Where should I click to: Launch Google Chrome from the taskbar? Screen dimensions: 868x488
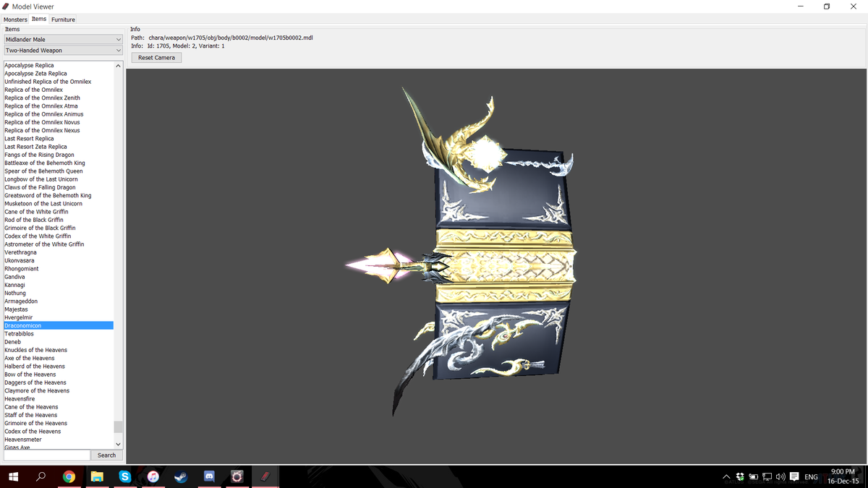coord(69,476)
